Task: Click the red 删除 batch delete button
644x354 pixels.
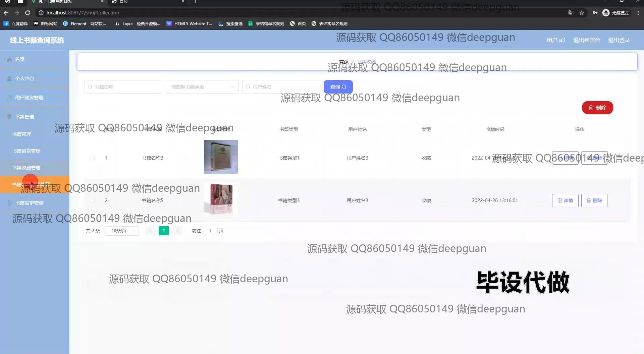Action: click(x=597, y=108)
